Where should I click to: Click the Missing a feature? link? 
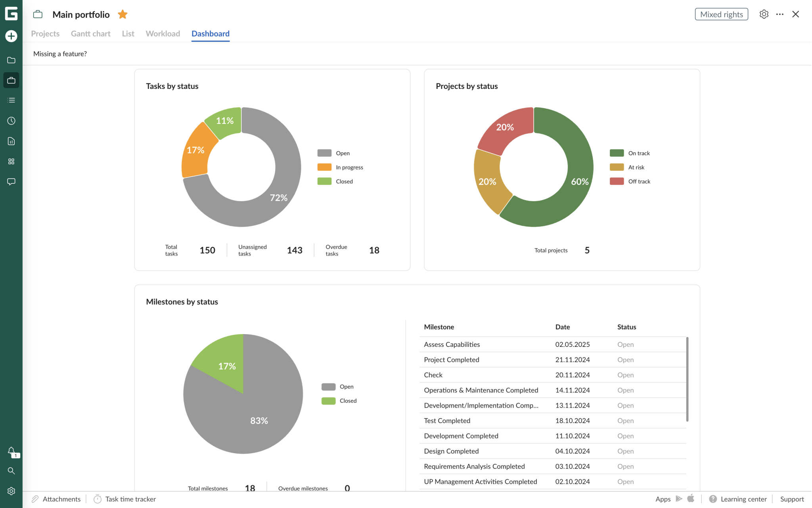[60, 54]
